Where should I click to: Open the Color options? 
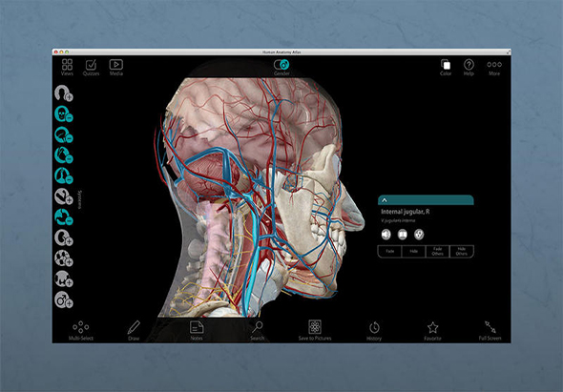pos(446,67)
